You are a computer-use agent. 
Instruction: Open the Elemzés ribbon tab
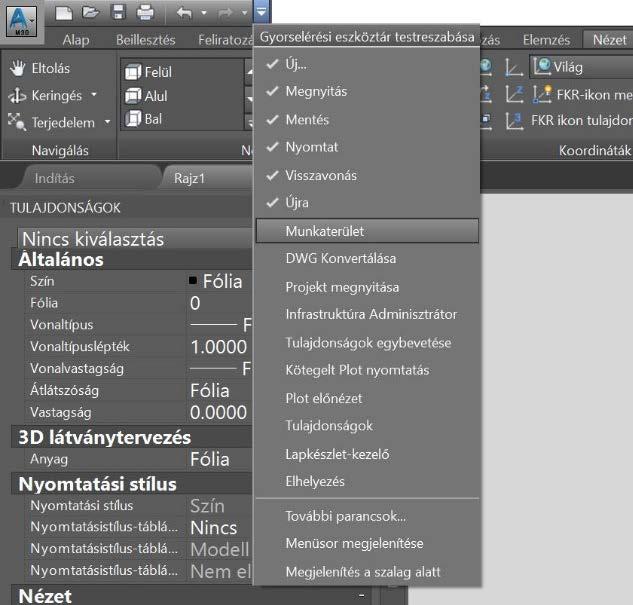click(x=546, y=40)
